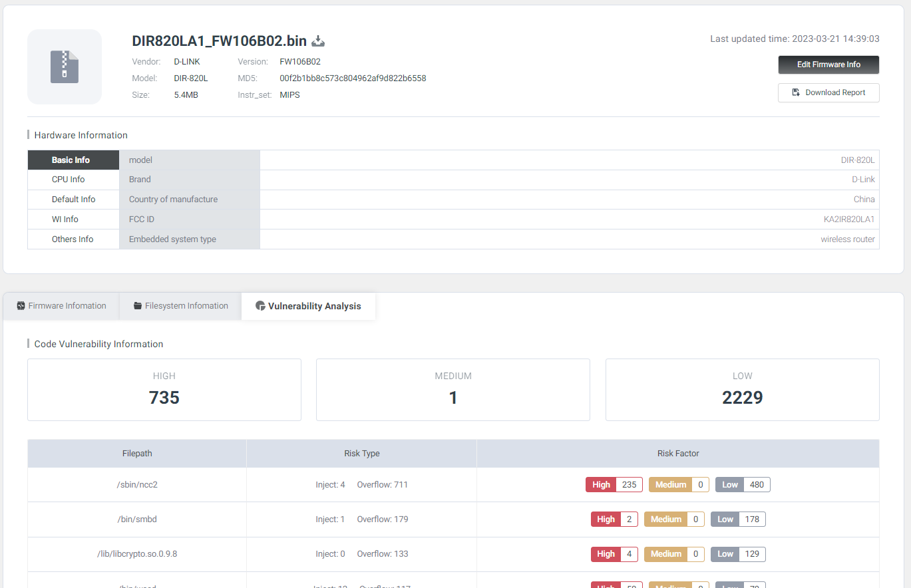Click the High 4 badge for libcrypto
The height and width of the screenshot is (588, 911).
click(614, 554)
